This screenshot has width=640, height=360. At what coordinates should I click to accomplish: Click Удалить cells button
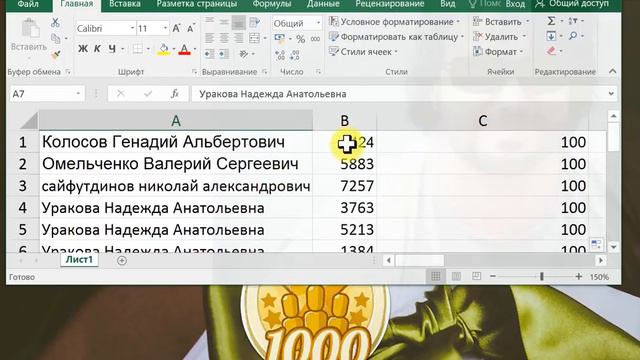click(x=500, y=37)
